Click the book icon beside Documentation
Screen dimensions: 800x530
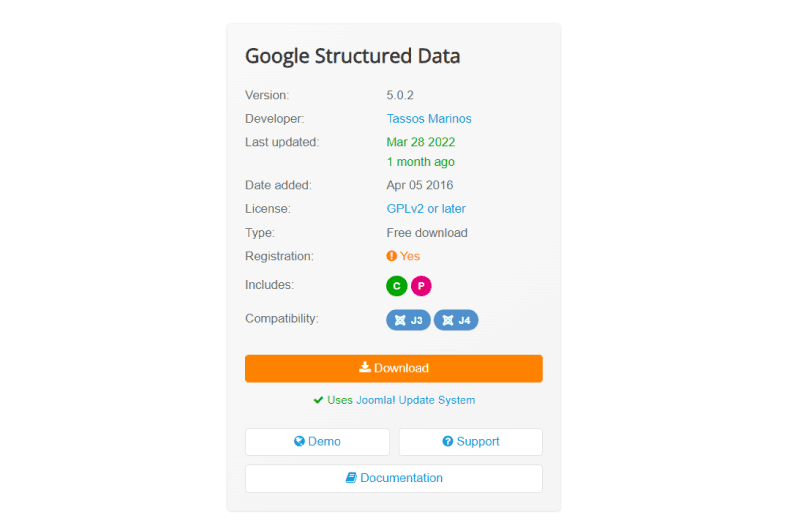[x=351, y=478]
